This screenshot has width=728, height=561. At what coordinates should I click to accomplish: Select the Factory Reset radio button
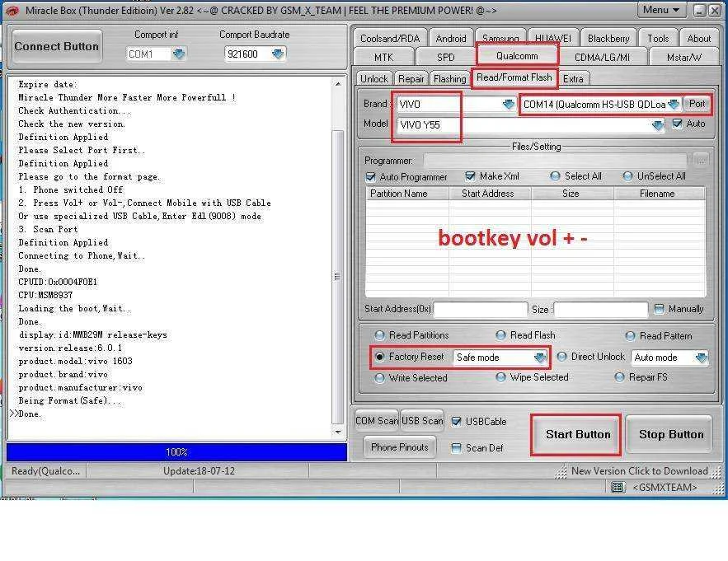tap(379, 357)
